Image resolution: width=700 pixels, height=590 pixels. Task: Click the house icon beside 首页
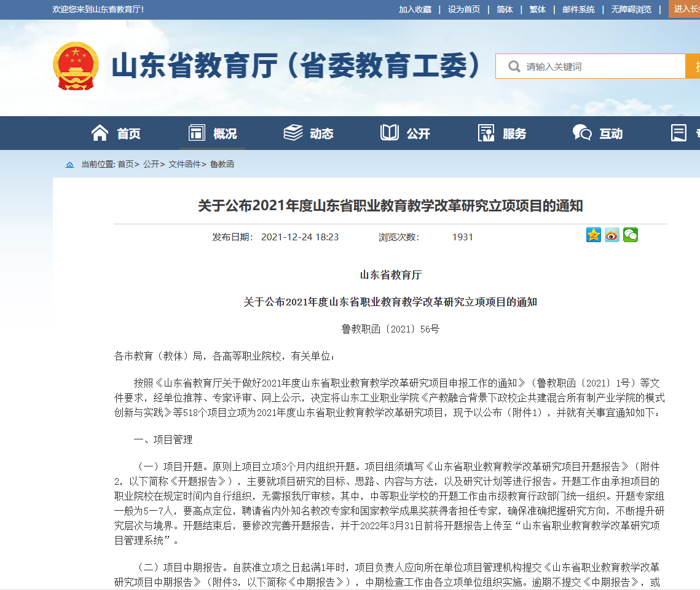click(100, 133)
